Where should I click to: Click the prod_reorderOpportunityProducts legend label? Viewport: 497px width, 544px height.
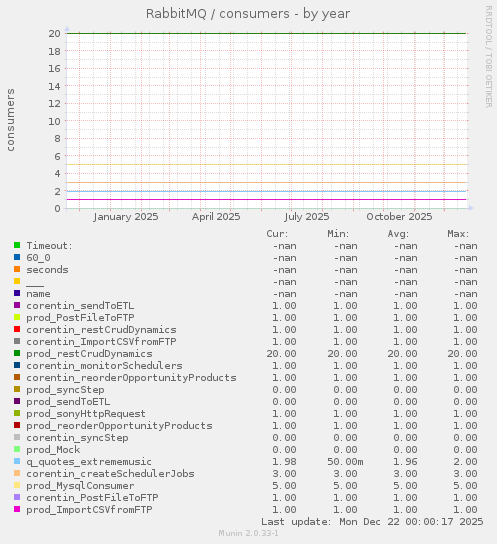click(x=119, y=426)
